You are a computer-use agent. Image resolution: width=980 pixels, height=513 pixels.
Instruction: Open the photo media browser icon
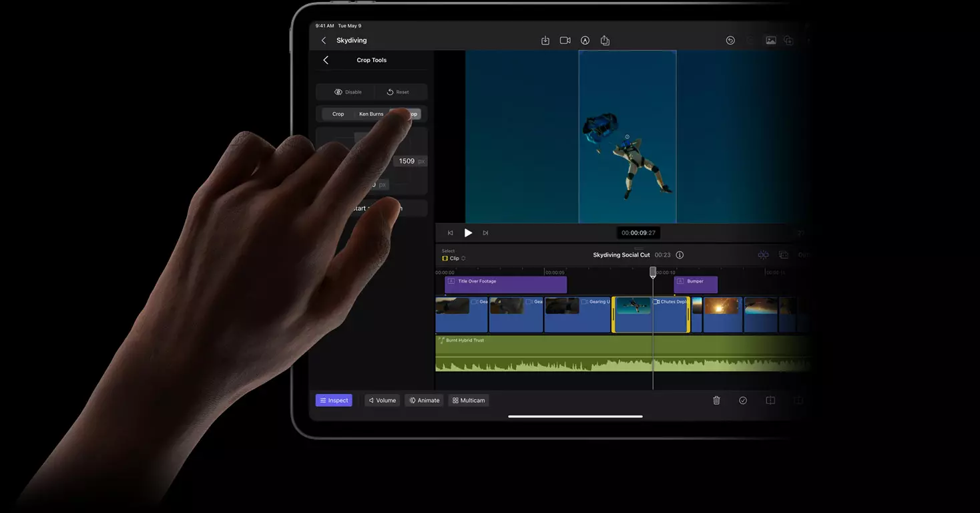(770, 41)
